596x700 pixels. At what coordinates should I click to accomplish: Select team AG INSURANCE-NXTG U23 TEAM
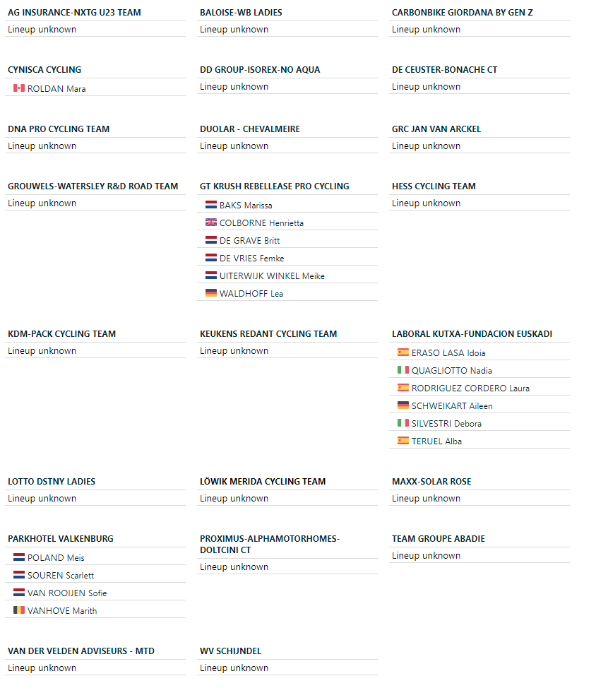click(x=74, y=13)
